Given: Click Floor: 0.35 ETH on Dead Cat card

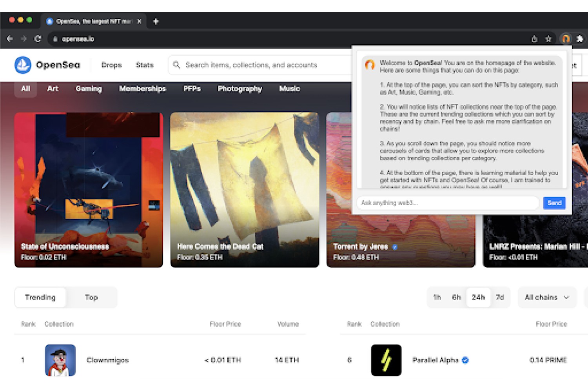Looking at the screenshot, I should 200,257.
